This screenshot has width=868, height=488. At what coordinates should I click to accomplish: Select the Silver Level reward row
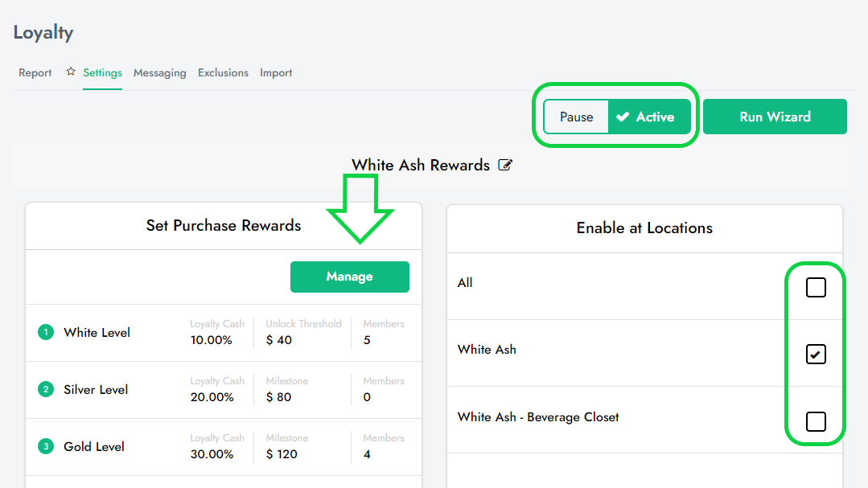(97, 390)
